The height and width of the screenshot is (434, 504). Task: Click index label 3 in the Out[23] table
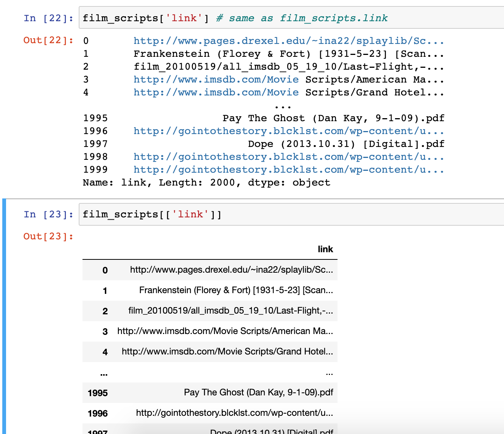(x=105, y=332)
